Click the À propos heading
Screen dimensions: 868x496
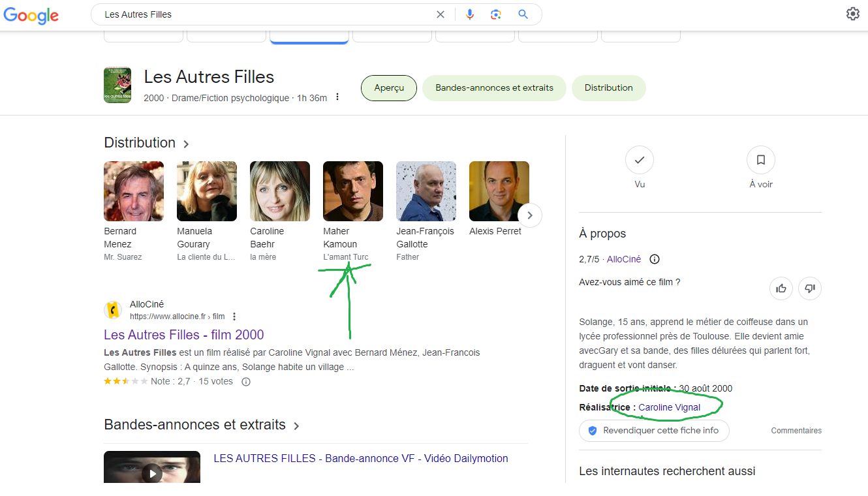pos(602,234)
